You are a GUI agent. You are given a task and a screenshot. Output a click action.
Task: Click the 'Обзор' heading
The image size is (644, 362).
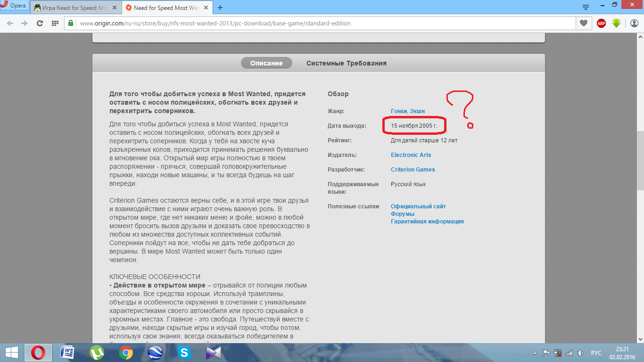tap(338, 94)
